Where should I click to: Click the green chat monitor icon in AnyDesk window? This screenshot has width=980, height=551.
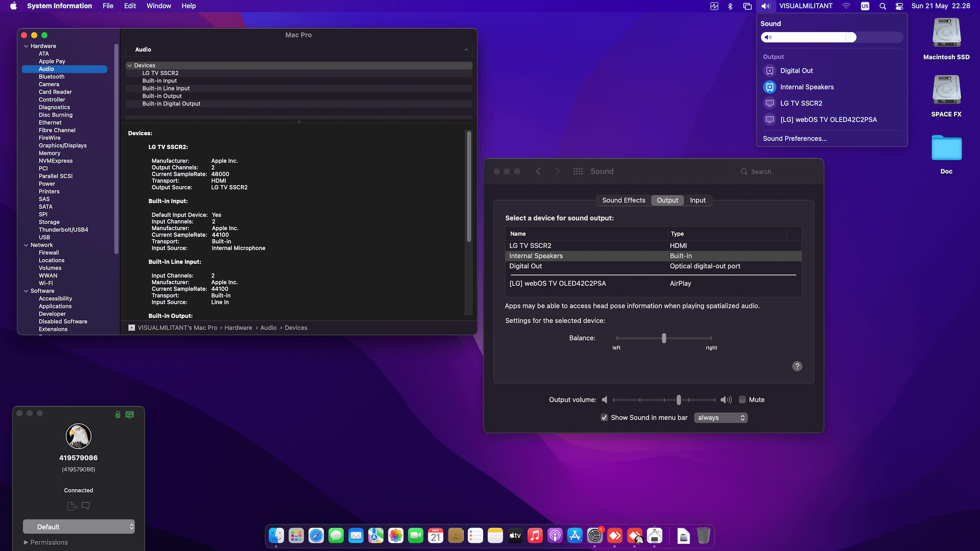(x=130, y=415)
